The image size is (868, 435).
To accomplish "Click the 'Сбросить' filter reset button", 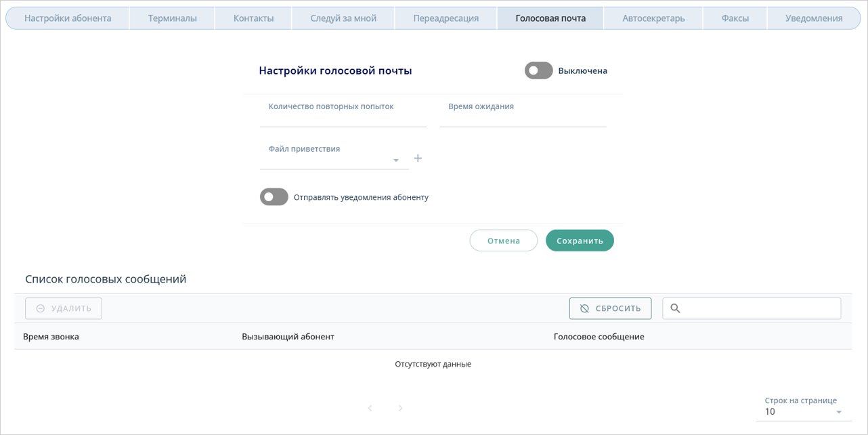I will (x=610, y=308).
